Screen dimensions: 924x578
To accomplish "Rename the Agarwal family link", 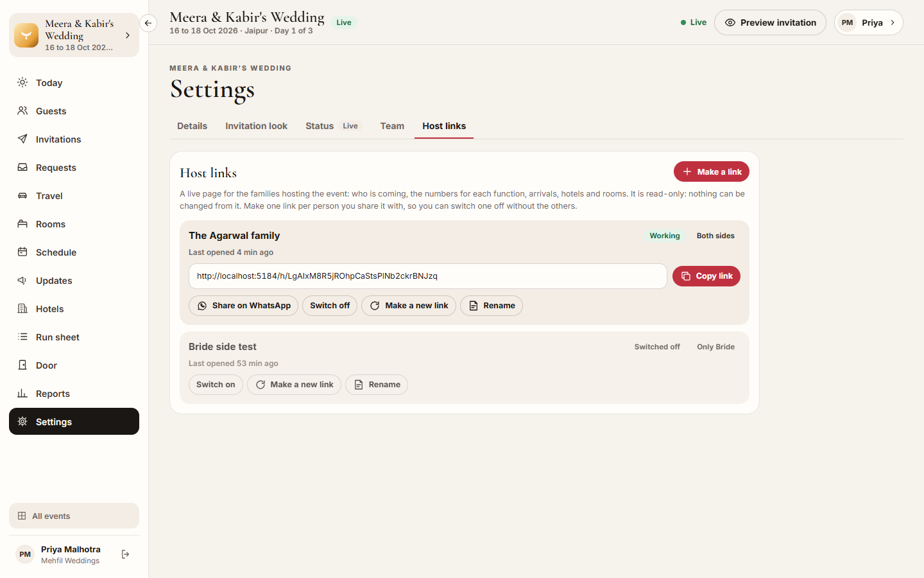I will coord(492,306).
